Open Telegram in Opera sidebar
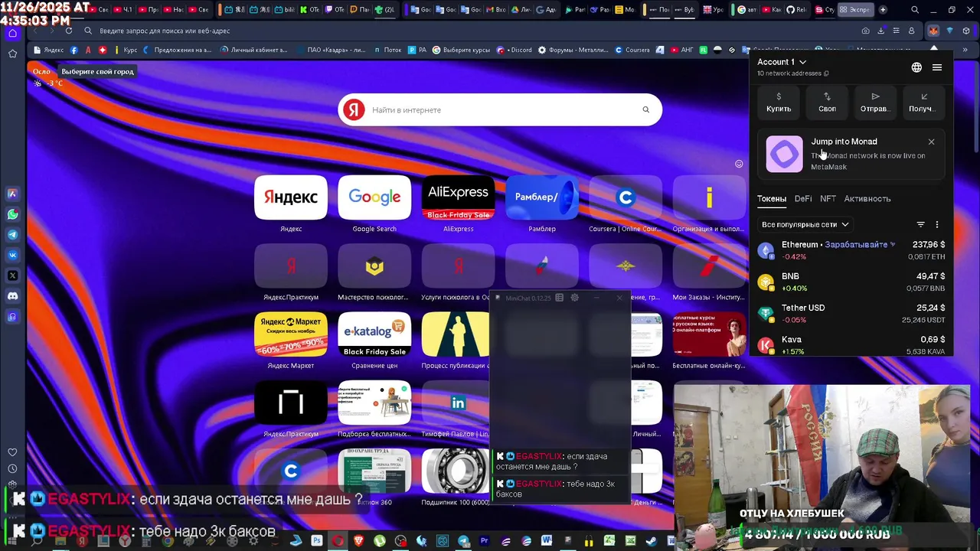 (x=12, y=235)
